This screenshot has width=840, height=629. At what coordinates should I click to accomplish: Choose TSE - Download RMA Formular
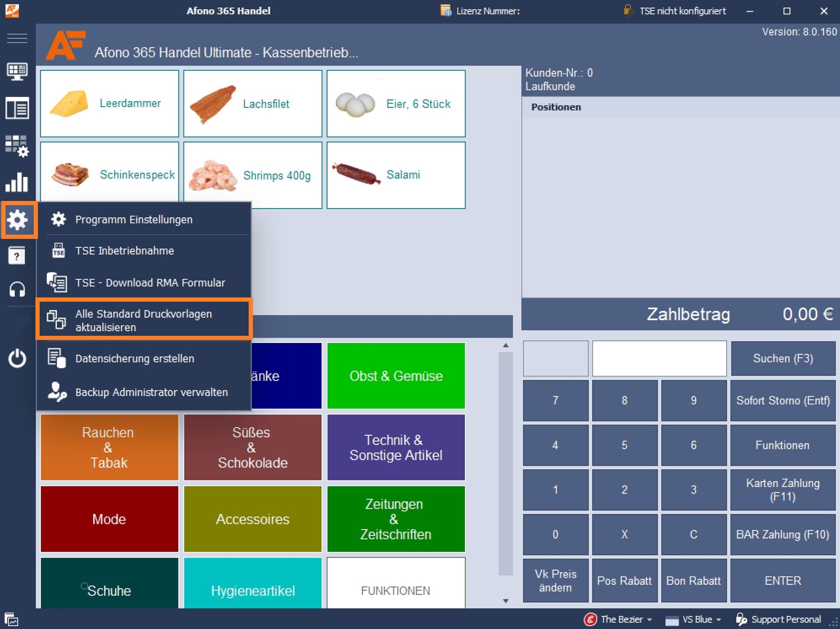click(144, 283)
